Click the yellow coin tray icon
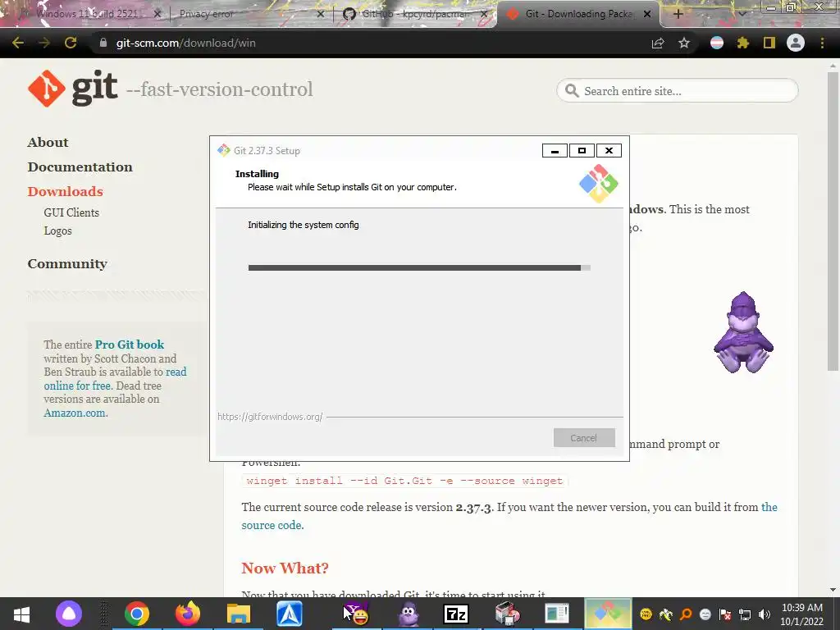This screenshot has width=840, height=630. click(646, 614)
